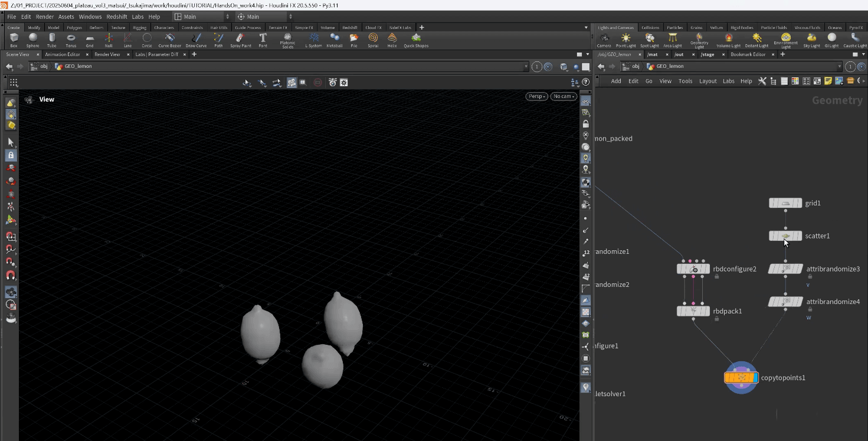This screenshot has width=868, height=441.
Task: Open the Layout menu in network editor
Action: coord(707,81)
